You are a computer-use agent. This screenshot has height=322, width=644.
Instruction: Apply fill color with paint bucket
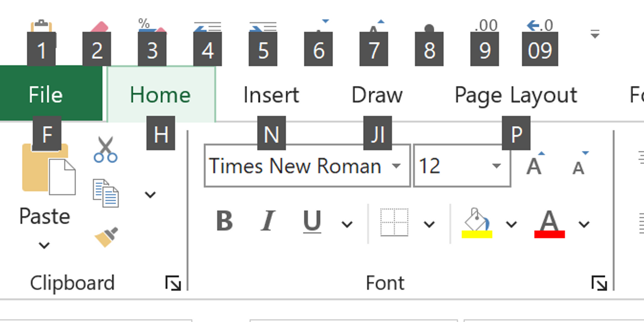coord(476,223)
